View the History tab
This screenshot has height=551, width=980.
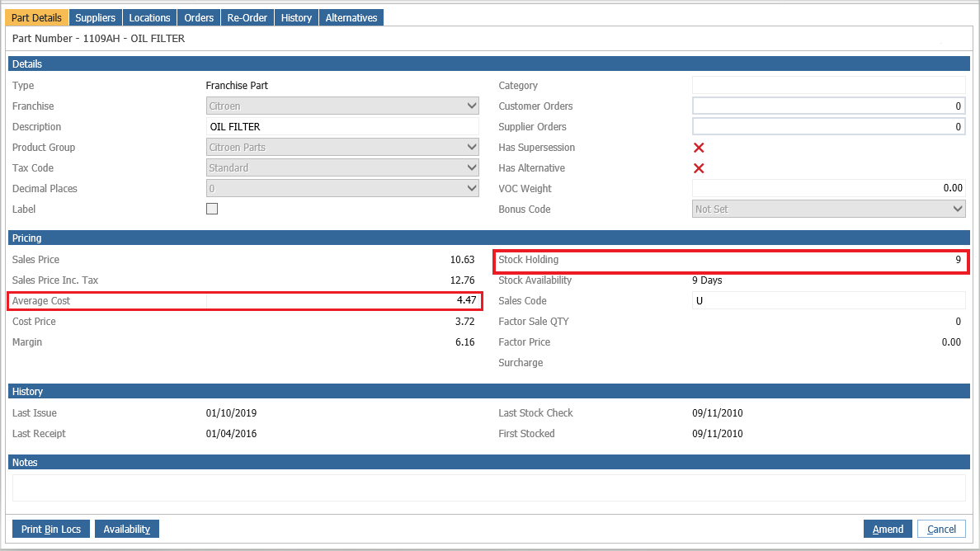coord(296,17)
